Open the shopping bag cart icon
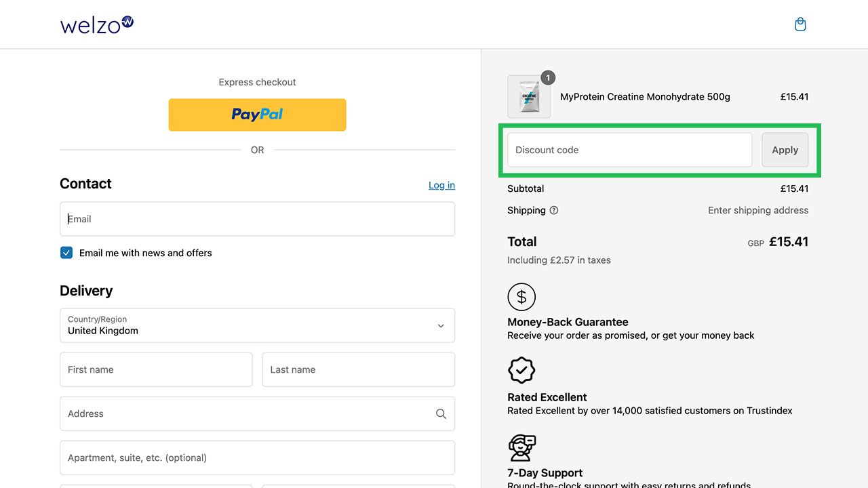 (x=800, y=24)
